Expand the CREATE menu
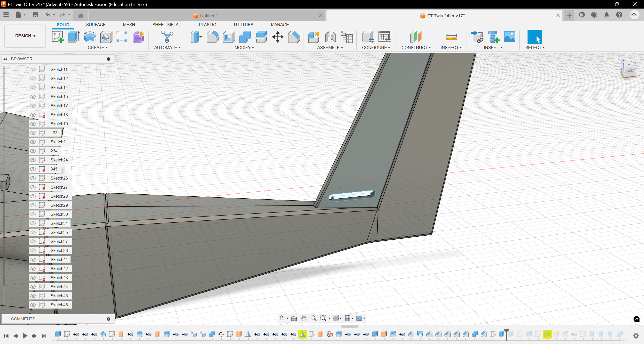This screenshot has width=644, height=344. pos(98,48)
